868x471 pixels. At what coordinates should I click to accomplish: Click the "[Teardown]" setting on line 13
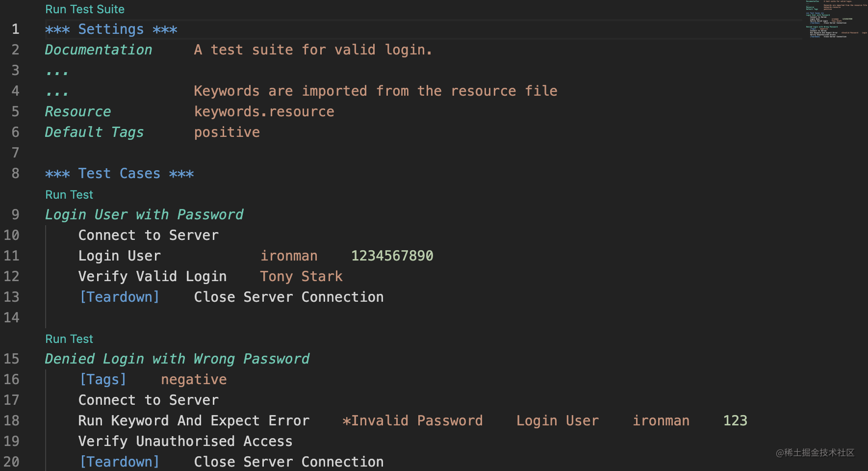point(119,297)
